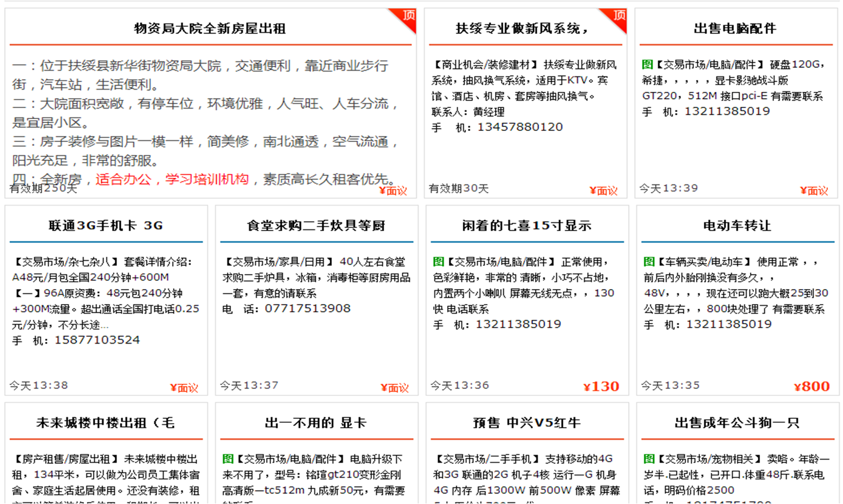Click the 顶 badge on 扶绥专业做新风系统 listing
Screen dimensions: 843x504
coord(619,16)
